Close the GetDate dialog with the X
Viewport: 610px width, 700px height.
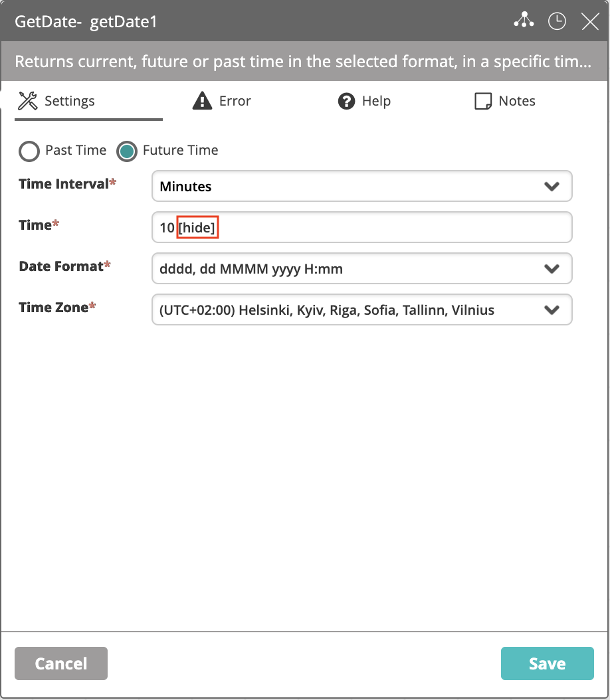pyautogui.click(x=590, y=21)
